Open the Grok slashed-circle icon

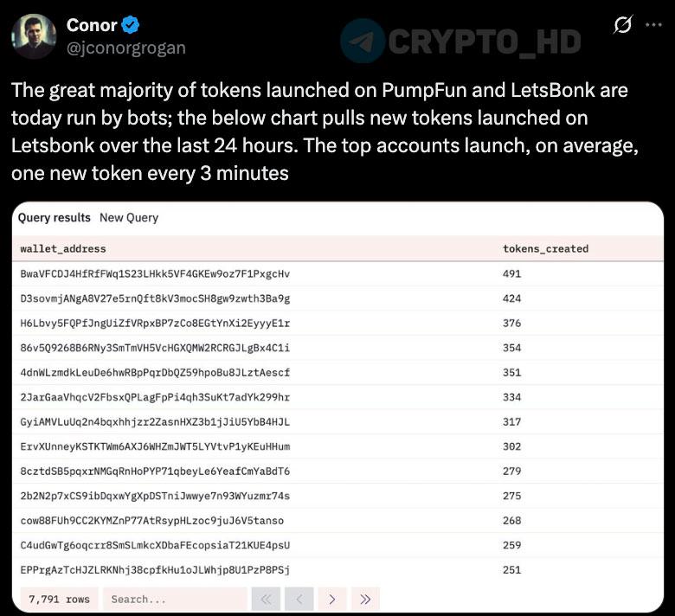[x=623, y=24]
